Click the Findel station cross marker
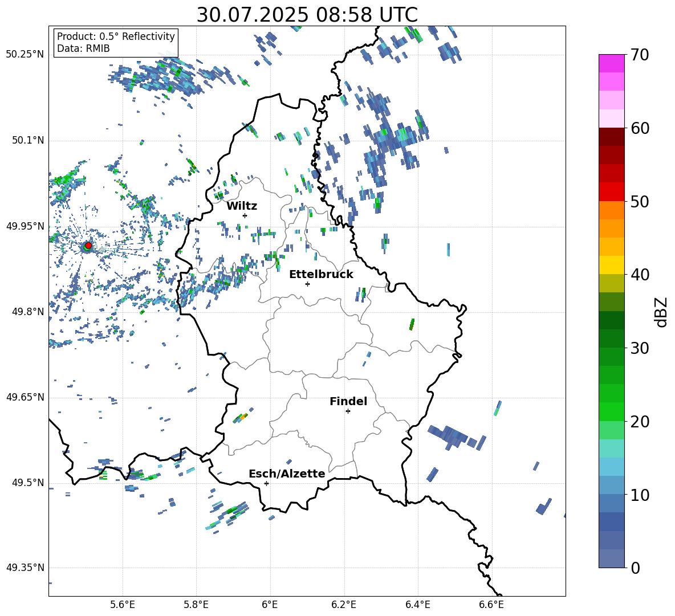 click(348, 411)
